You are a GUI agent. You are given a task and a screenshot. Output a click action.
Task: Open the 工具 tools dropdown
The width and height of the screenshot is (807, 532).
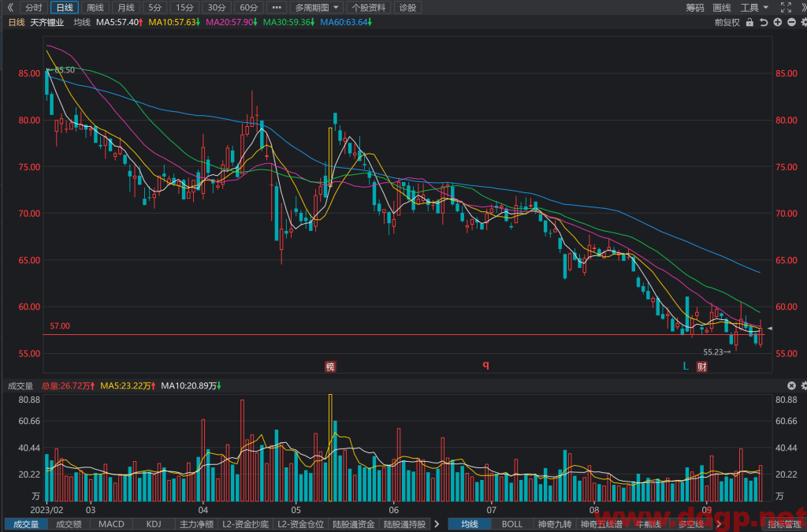point(754,7)
